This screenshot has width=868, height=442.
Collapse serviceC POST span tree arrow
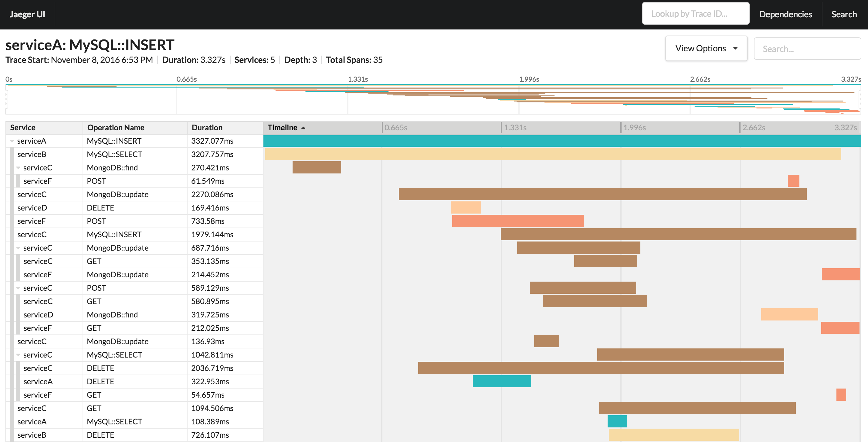(18, 288)
